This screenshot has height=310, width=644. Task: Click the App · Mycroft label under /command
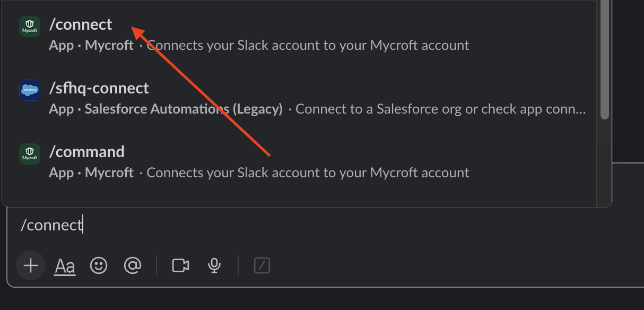(91, 173)
